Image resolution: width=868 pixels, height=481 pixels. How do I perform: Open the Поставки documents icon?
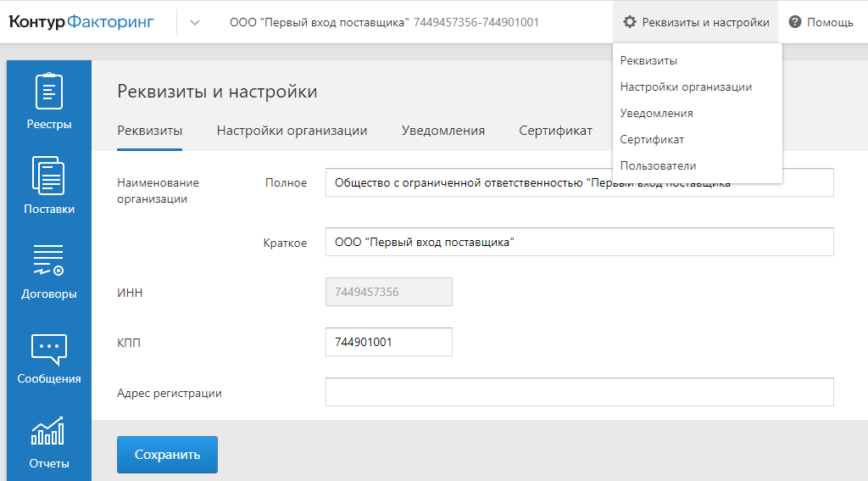pyautogui.click(x=48, y=176)
